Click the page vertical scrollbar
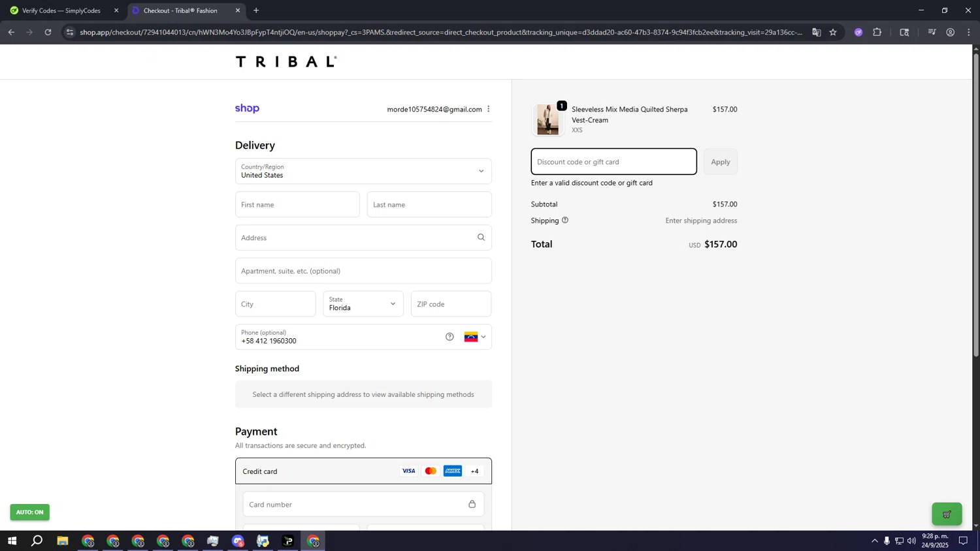The width and height of the screenshot is (980, 551). click(x=976, y=205)
